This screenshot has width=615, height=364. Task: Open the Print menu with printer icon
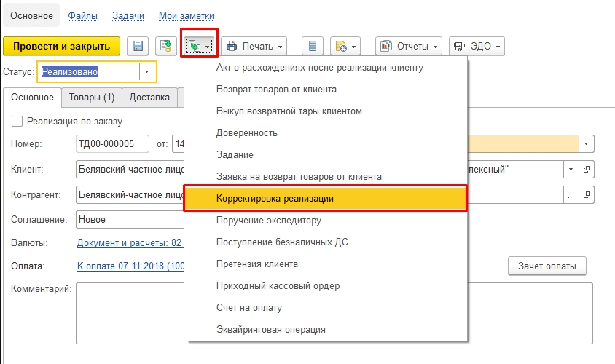click(x=254, y=46)
